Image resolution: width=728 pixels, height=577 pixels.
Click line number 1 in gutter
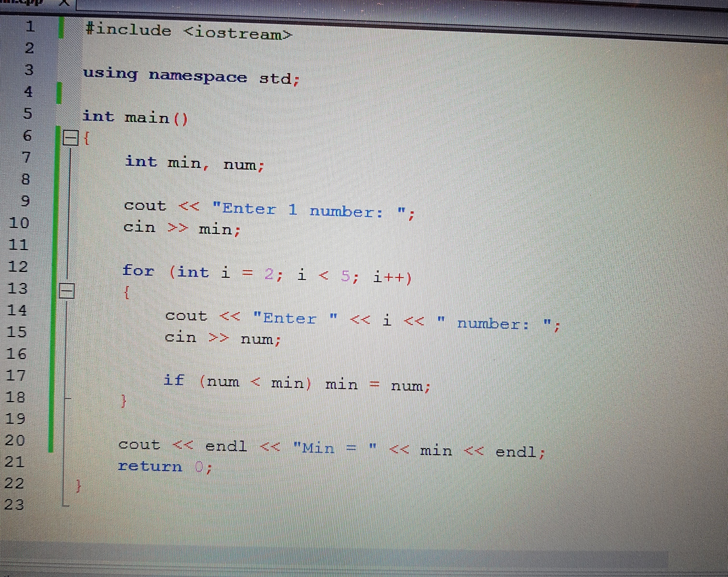[30, 26]
